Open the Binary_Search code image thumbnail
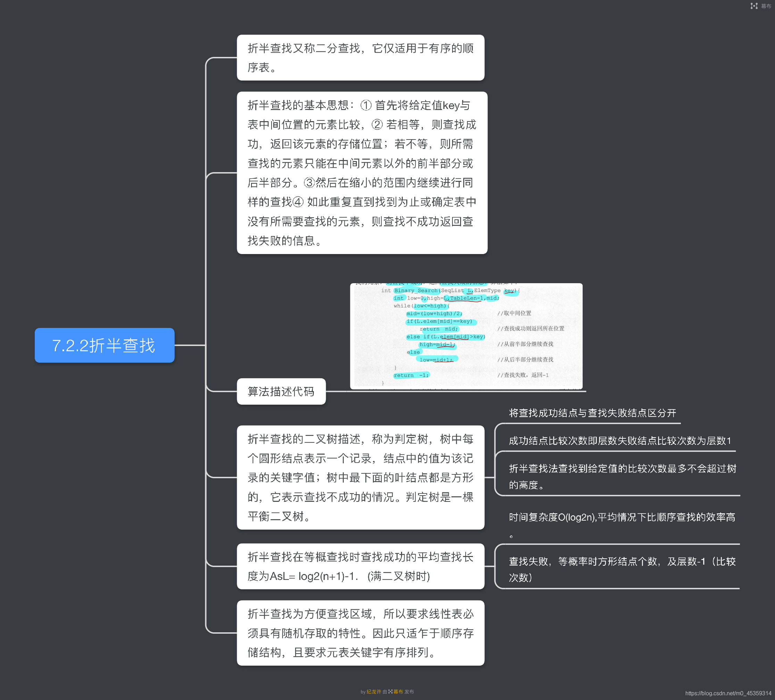 [466, 336]
